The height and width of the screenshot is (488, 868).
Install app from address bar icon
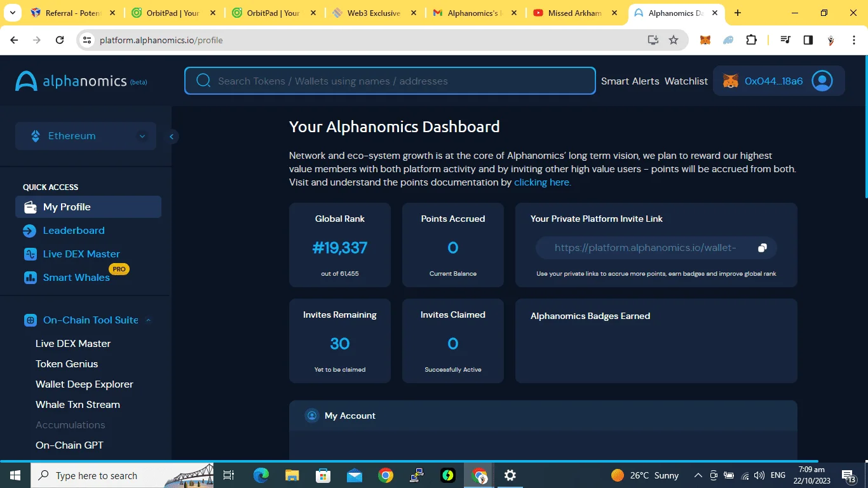point(653,40)
